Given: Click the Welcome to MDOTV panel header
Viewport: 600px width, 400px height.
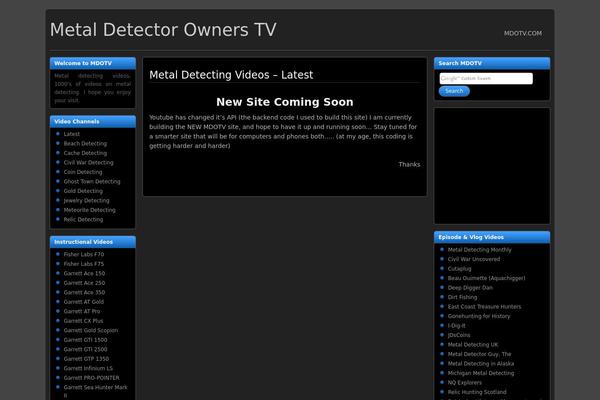Looking at the screenshot, I should pos(93,63).
